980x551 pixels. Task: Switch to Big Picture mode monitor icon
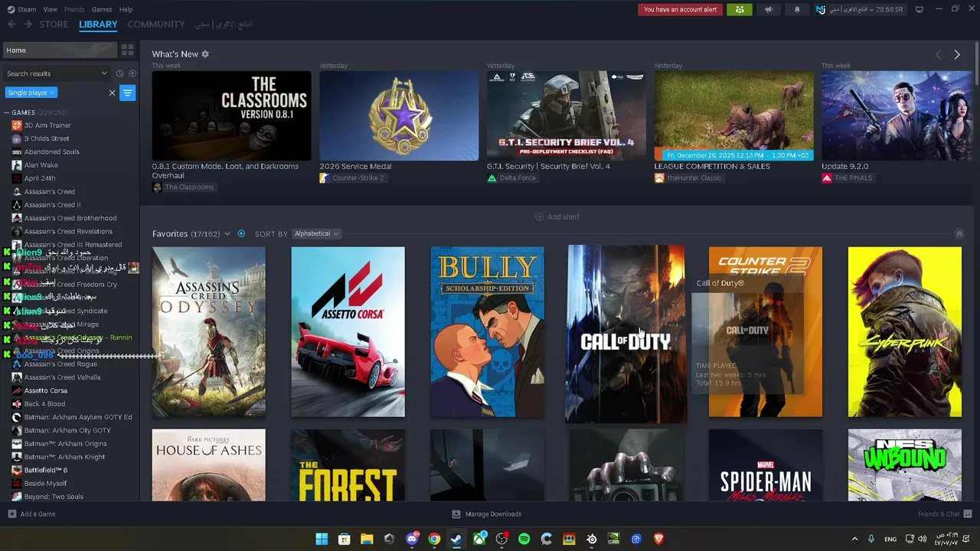pos(920,9)
